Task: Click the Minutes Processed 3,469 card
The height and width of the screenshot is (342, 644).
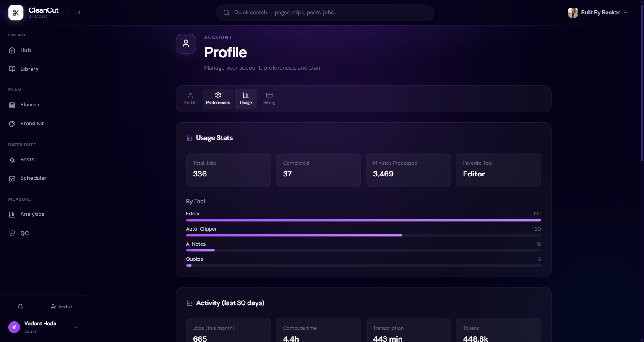Action: [x=409, y=170]
